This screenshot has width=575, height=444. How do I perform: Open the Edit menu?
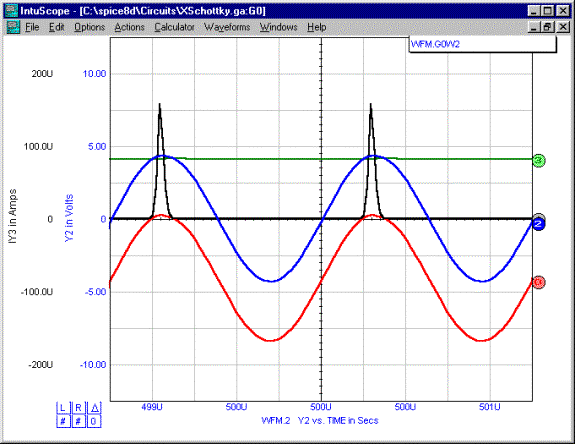(x=56, y=27)
